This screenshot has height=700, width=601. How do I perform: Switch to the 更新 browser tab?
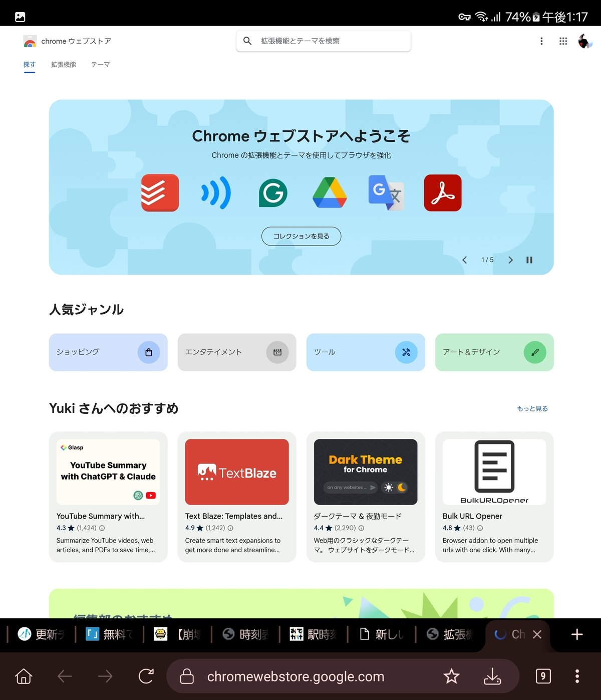coord(42,634)
